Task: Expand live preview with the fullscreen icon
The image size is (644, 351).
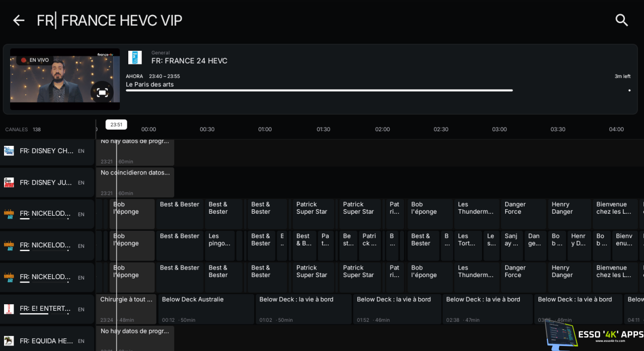Action: coord(102,93)
